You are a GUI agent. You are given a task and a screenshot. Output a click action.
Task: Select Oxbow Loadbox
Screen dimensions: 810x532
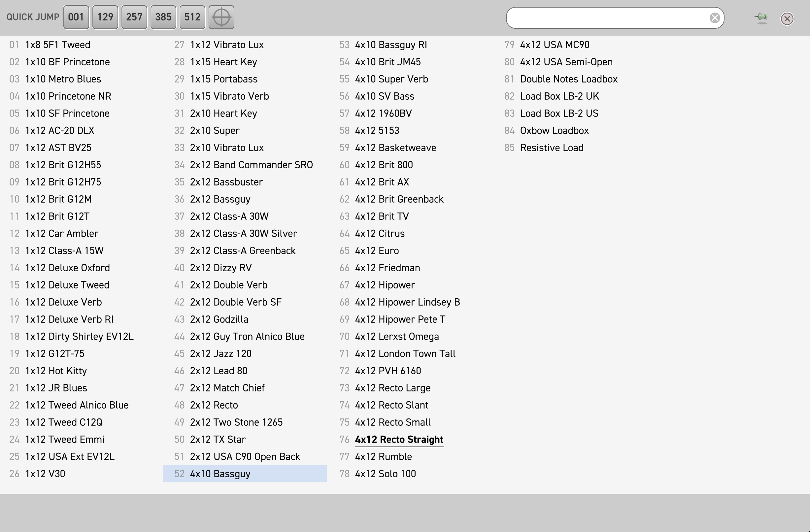pos(555,130)
